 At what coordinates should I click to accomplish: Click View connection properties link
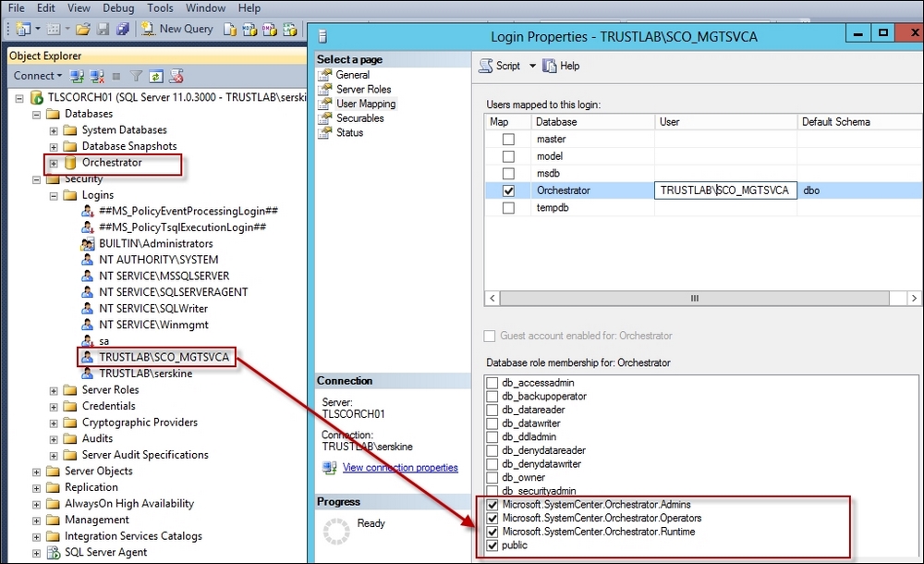click(400, 467)
